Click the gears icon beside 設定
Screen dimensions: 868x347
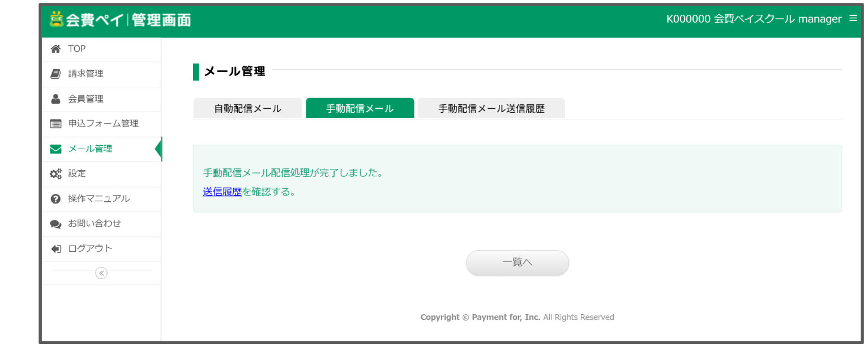point(55,174)
